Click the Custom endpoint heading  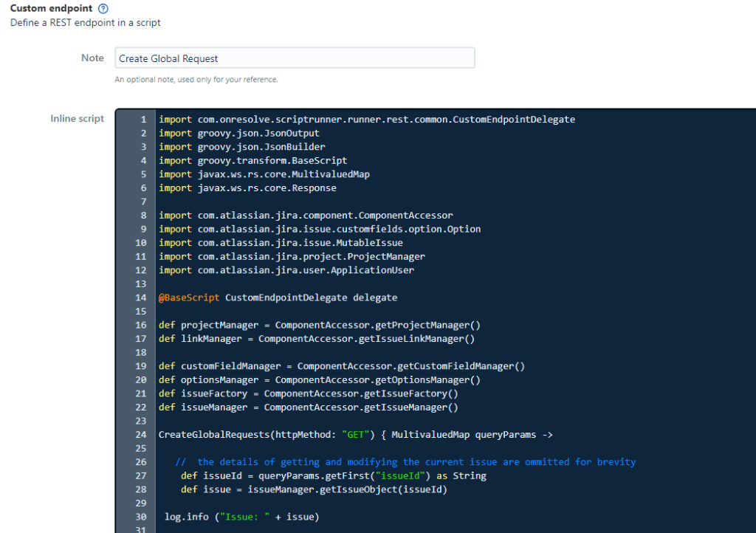[51, 9]
